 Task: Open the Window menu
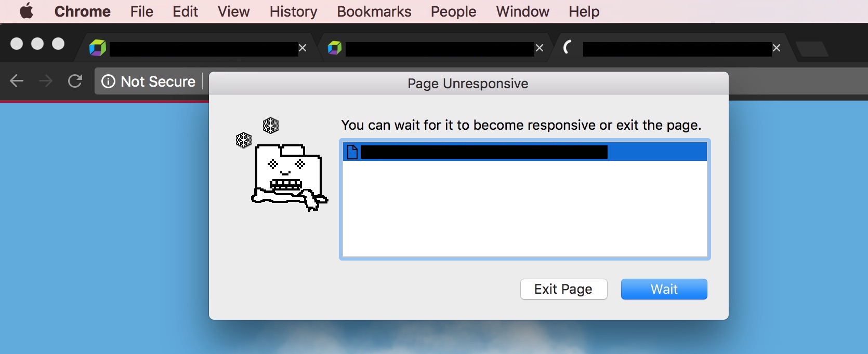click(522, 11)
